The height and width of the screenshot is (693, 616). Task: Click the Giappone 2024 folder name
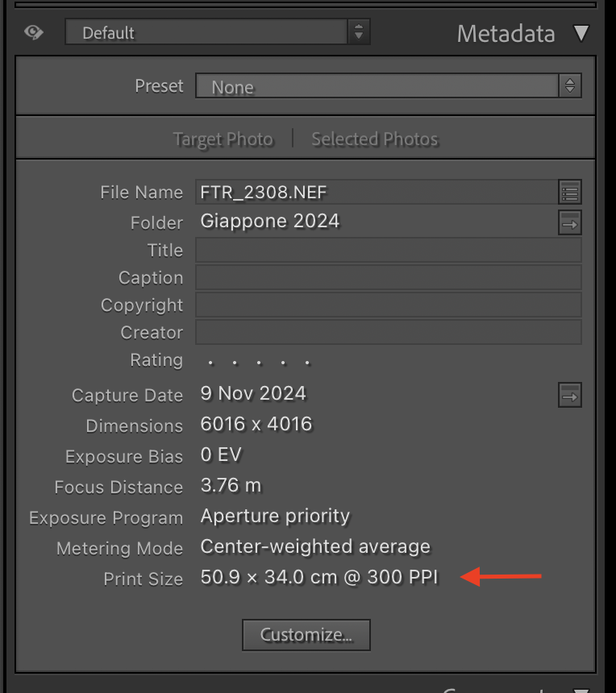click(x=270, y=221)
